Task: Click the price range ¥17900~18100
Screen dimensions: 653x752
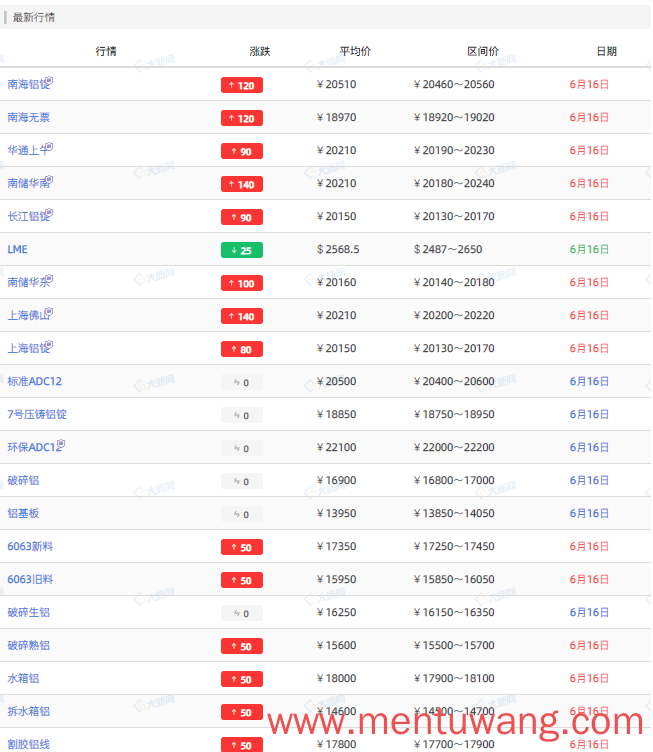Action: pyautogui.click(x=454, y=679)
